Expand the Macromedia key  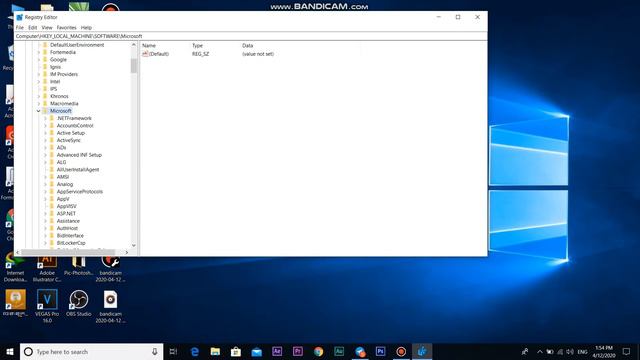pyautogui.click(x=39, y=104)
